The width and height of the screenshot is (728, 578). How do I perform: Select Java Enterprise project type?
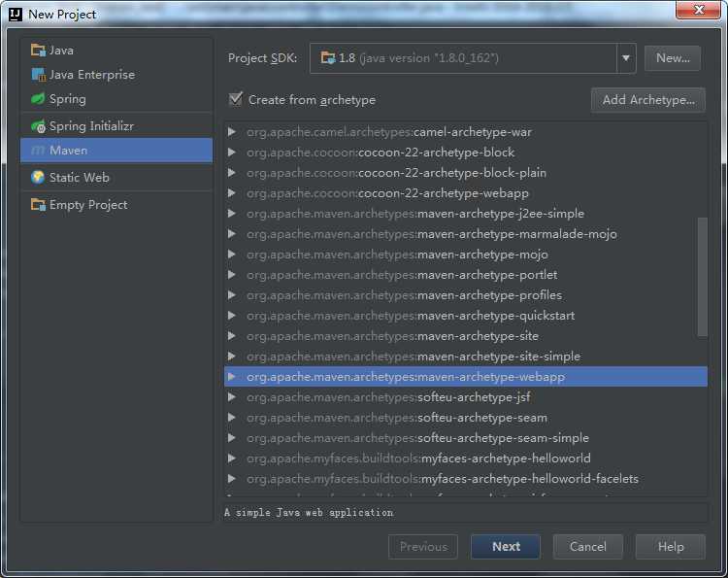pos(116,75)
